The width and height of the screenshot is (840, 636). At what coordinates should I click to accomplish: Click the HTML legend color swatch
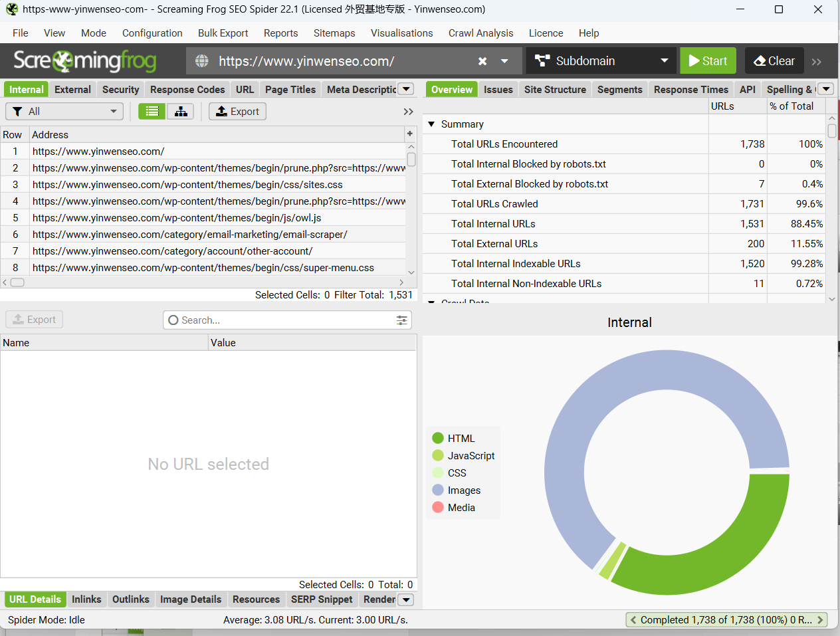click(x=438, y=438)
